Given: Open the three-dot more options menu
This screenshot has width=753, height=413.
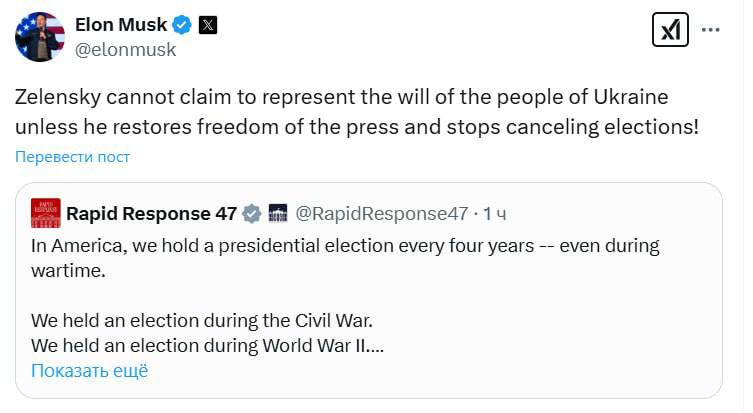Looking at the screenshot, I should tap(711, 30).
